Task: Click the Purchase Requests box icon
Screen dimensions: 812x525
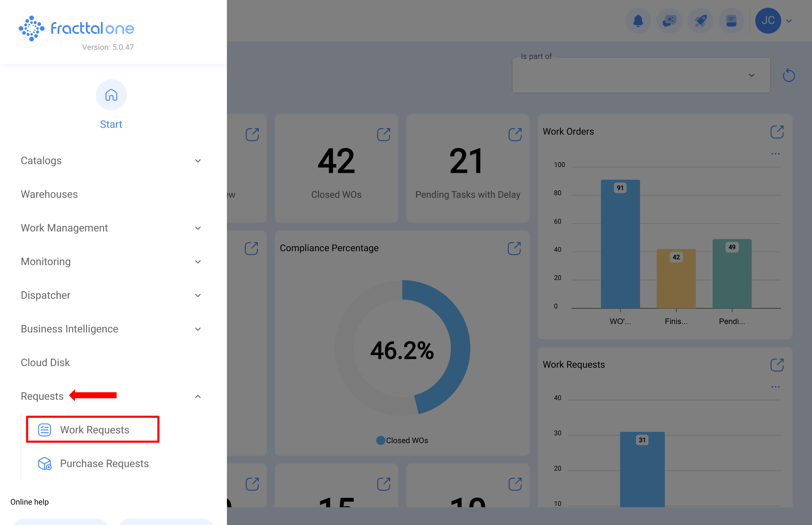Action: click(x=44, y=464)
